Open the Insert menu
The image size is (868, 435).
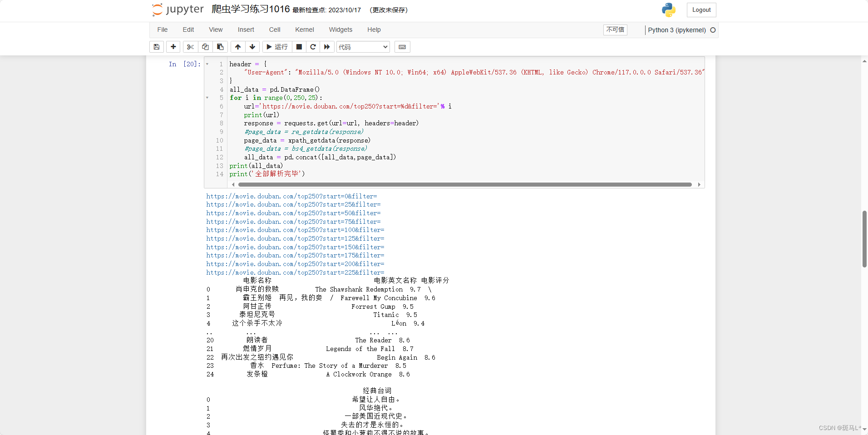click(x=246, y=30)
